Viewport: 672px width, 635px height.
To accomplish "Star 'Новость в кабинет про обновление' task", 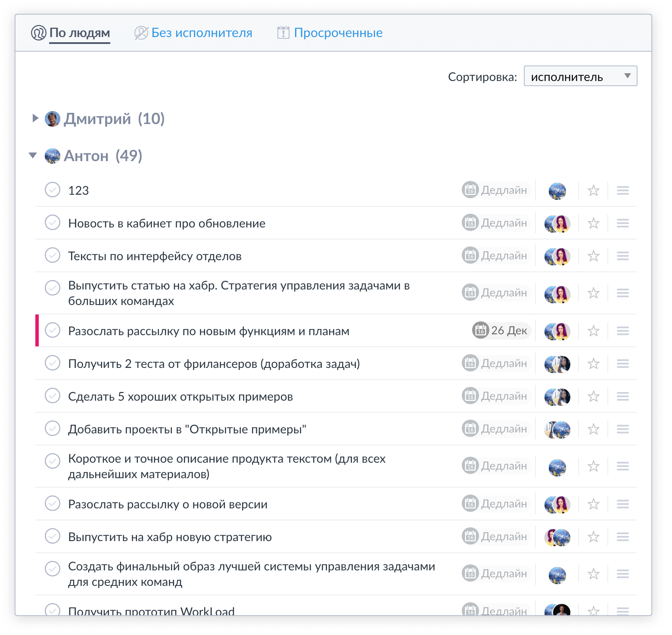I will point(594,223).
